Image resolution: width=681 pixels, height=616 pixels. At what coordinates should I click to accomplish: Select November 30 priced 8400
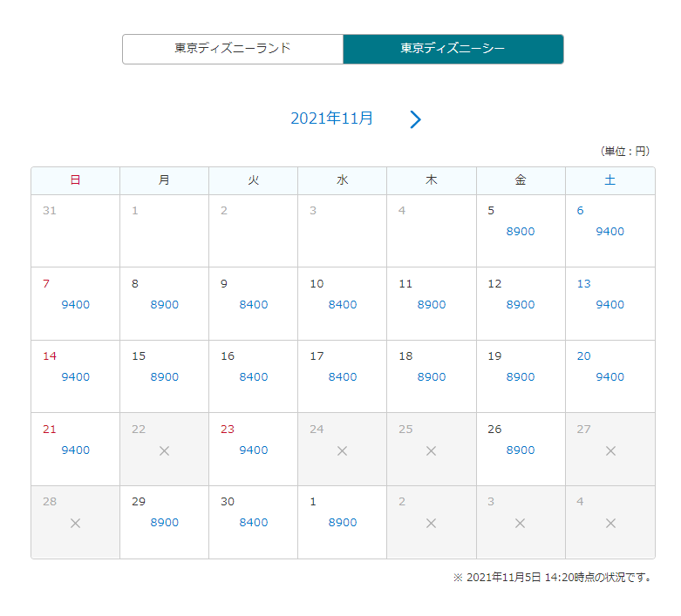pyautogui.click(x=254, y=522)
